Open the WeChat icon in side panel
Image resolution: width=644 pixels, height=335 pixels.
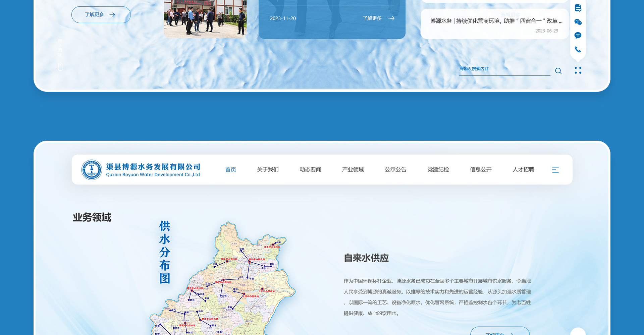pyautogui.click(x=578, y=22)
